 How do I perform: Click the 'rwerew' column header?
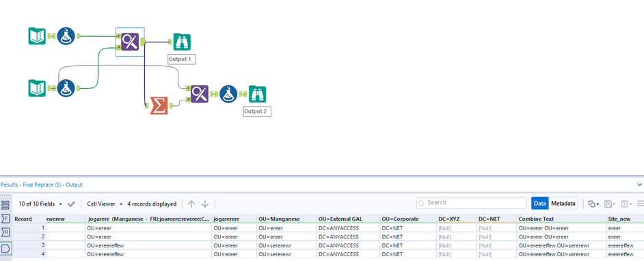(x=66, y=219)
